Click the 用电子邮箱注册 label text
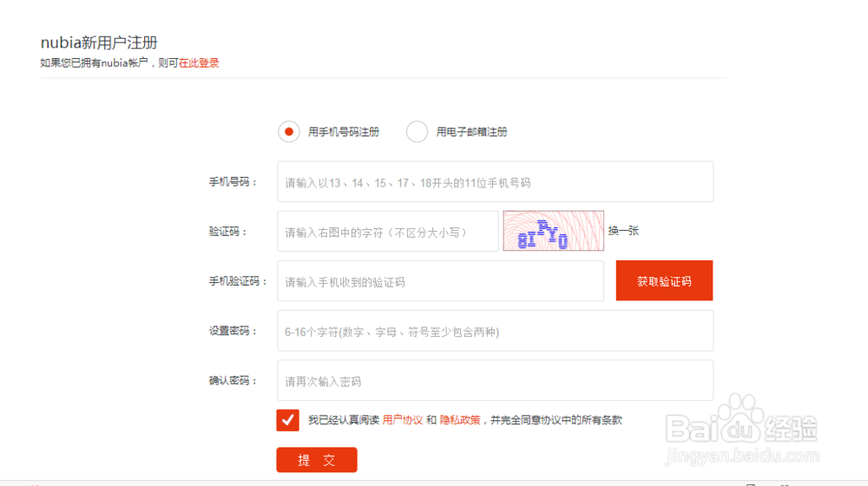 point(471,132)
